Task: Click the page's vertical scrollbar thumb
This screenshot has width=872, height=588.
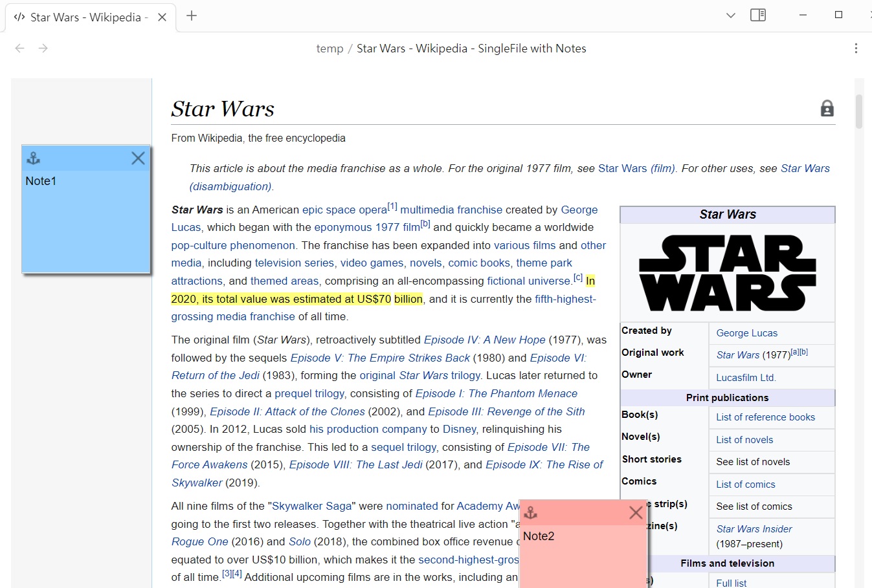Action: click(859, 111)
